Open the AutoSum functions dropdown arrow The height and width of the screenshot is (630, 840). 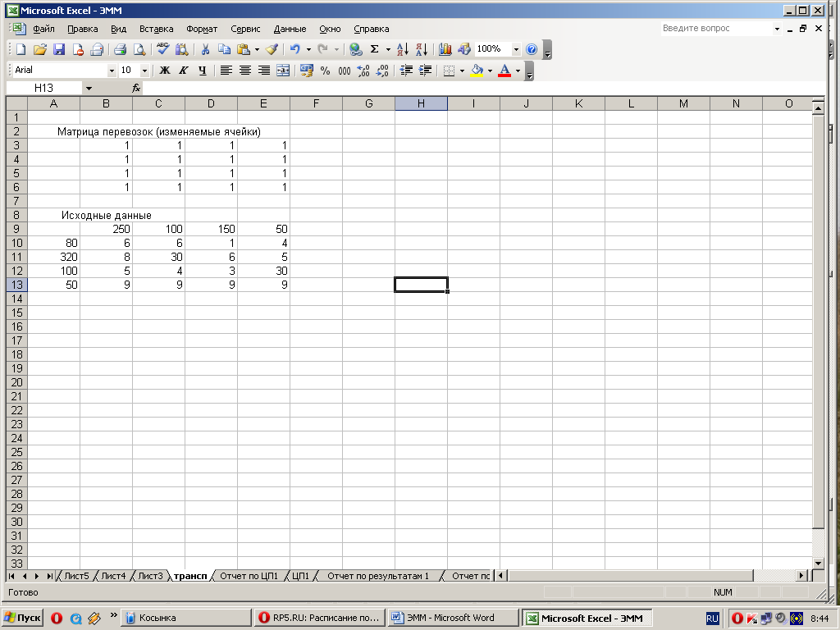coord(388,49)
